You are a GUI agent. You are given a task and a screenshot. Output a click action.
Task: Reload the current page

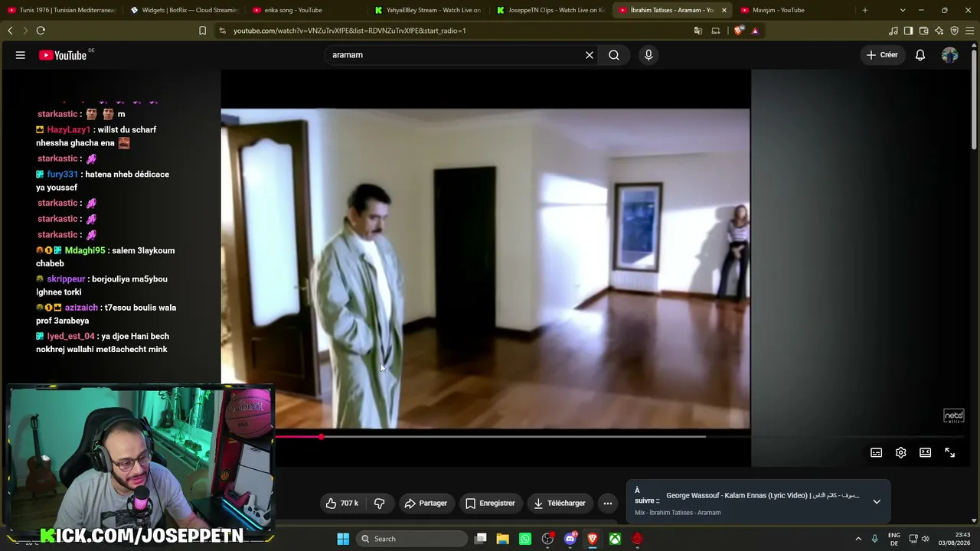pos(41,31)
